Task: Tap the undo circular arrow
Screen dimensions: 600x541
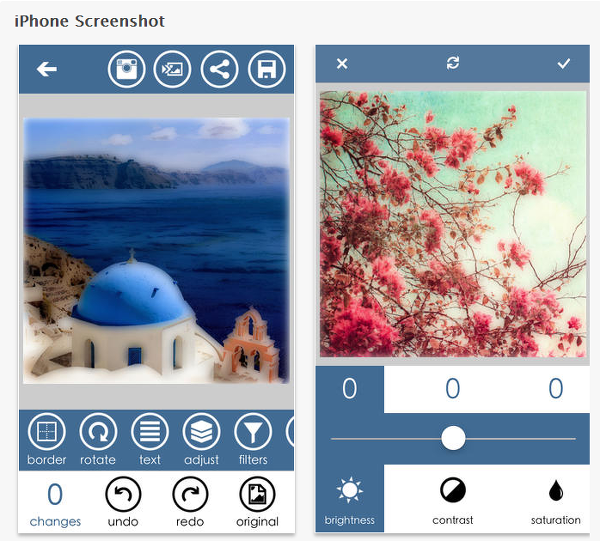Action: pyautogui.click(x=123, y=494)
